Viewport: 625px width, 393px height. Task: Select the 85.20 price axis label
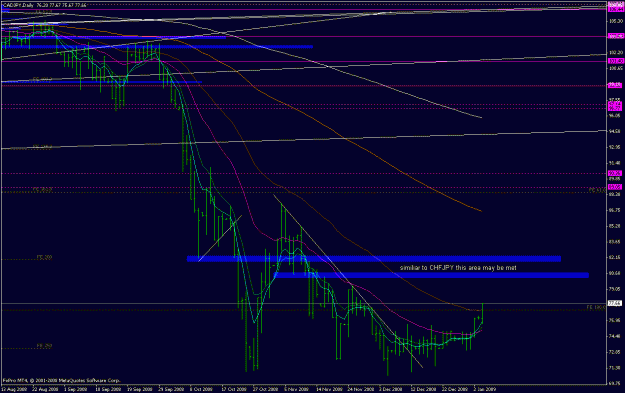click(x=615, y=226)
